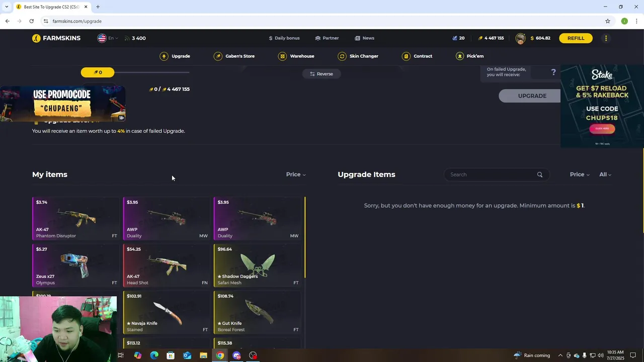Expand the En language selector
The height and width of the screenshot is (362, 644).
point(108,38)
